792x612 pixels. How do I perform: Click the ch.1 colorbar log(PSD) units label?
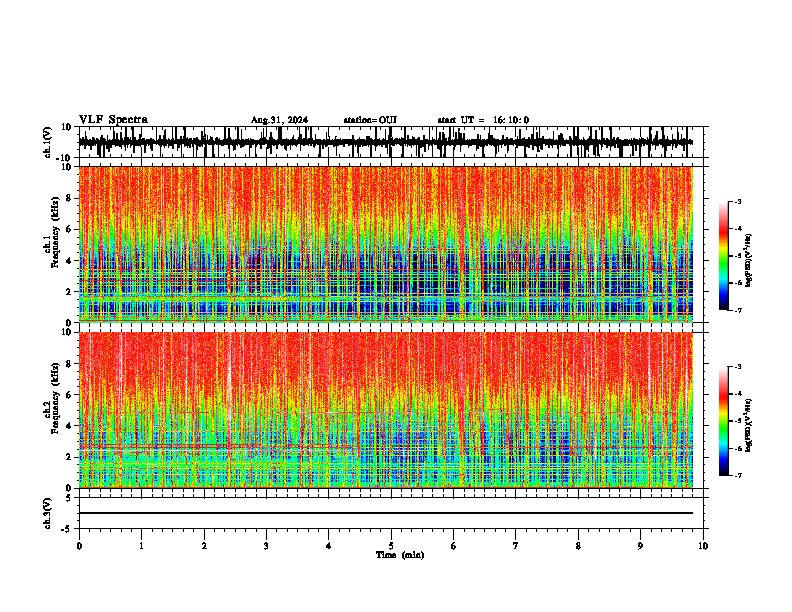(749, 260)
